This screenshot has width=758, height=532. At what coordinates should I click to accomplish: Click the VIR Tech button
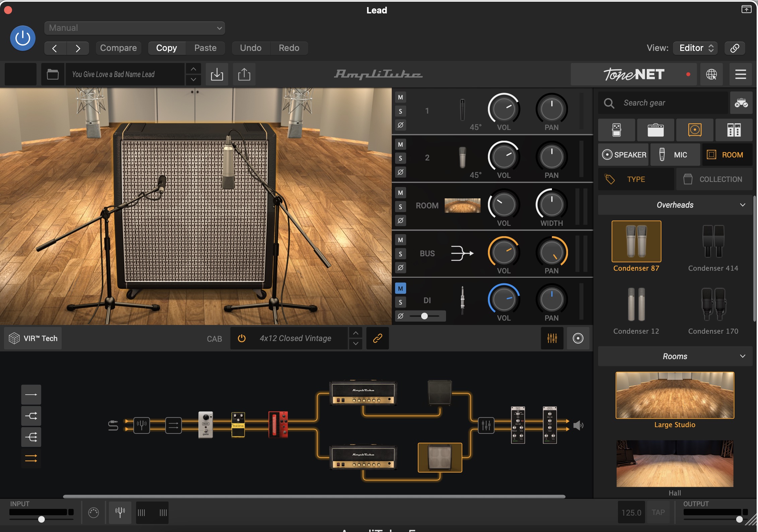coord(33,338)
